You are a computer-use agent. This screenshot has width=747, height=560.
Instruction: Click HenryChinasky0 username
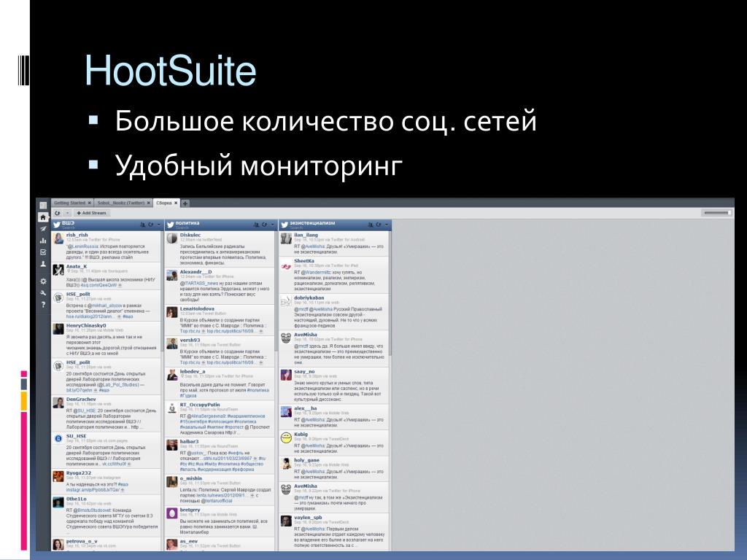pos(86,326)
